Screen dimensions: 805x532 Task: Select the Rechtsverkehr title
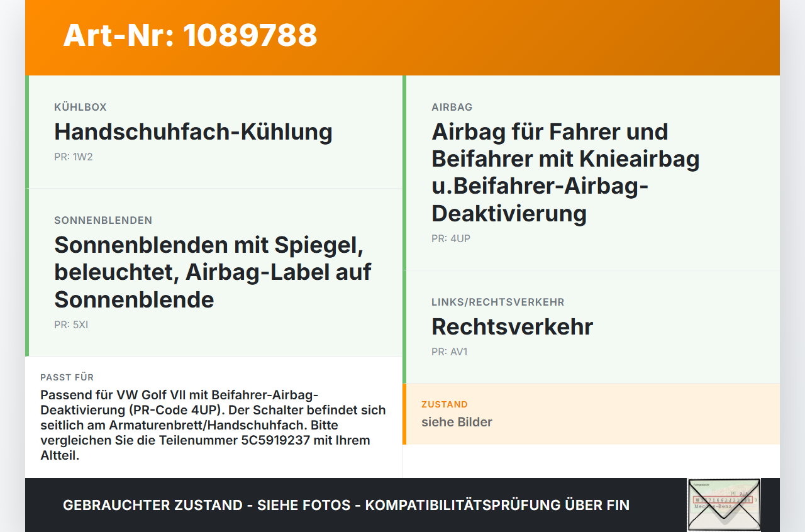[x=513, y=327]
